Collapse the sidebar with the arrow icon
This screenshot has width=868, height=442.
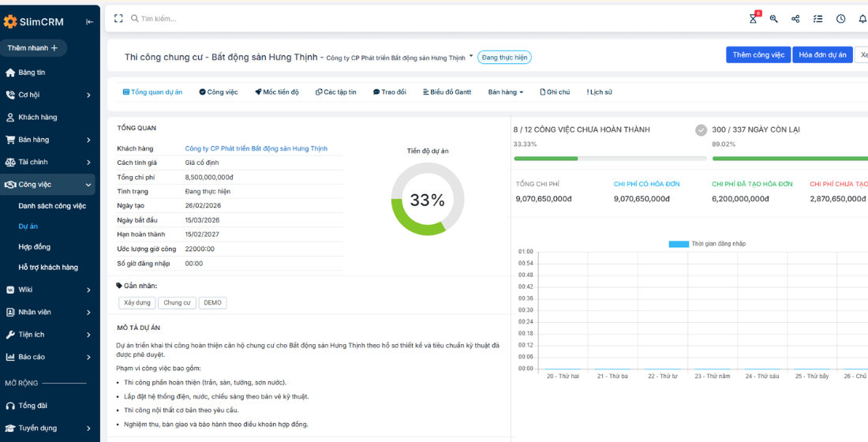[x=90, y=22]
